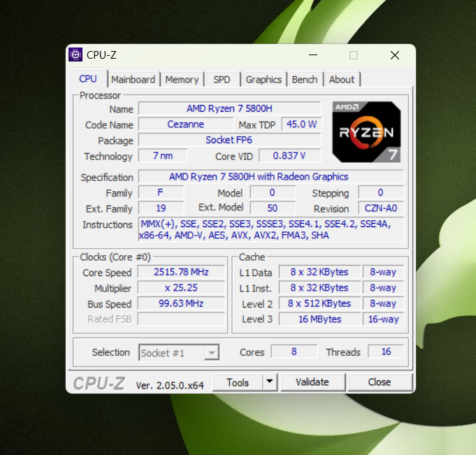476x455 pixels.
Task: Click the Level 3 value '16 MBytes'
Action: point(319,319)
